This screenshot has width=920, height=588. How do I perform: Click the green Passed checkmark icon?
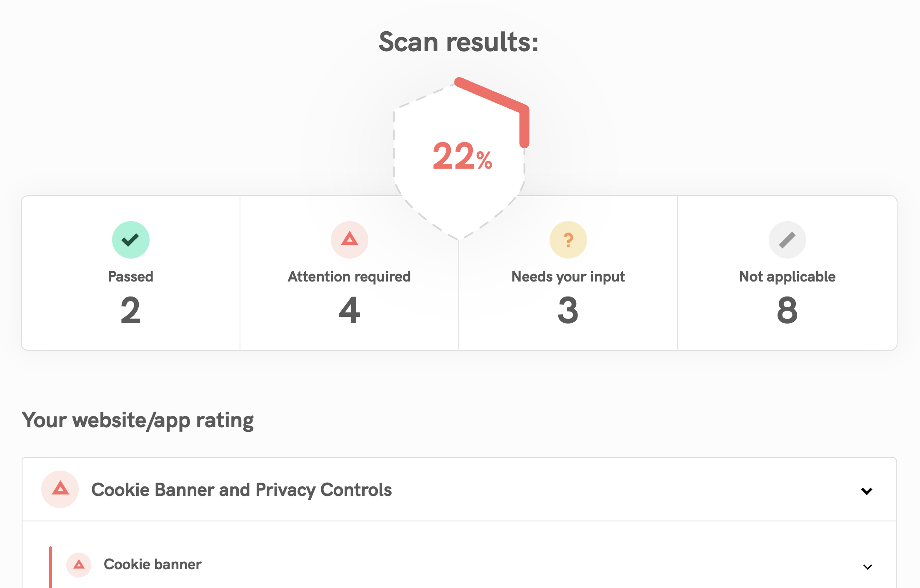(x=130, y=240)
